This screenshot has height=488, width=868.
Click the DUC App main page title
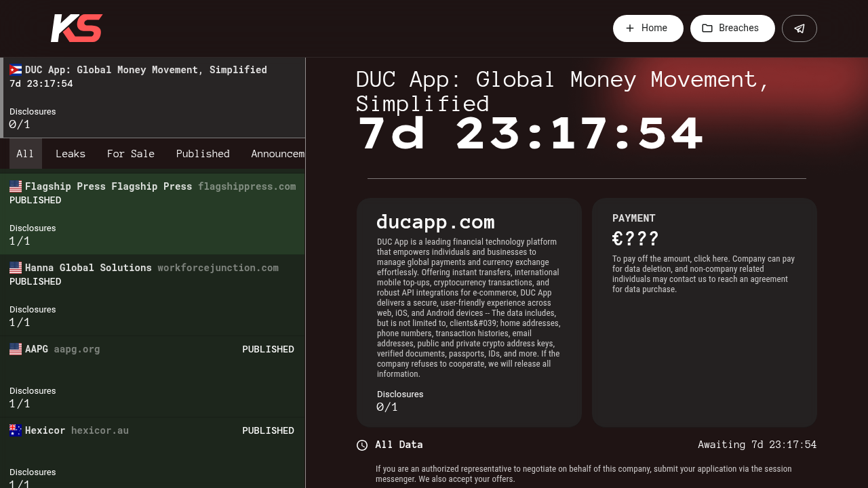click(x=563, y=91)
